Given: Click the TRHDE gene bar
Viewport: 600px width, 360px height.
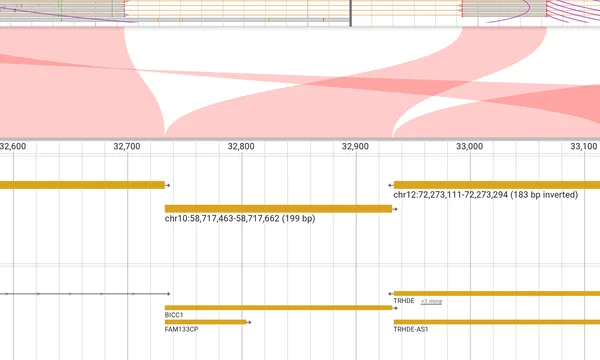Looking at the screenshot, I should (497, 293).
